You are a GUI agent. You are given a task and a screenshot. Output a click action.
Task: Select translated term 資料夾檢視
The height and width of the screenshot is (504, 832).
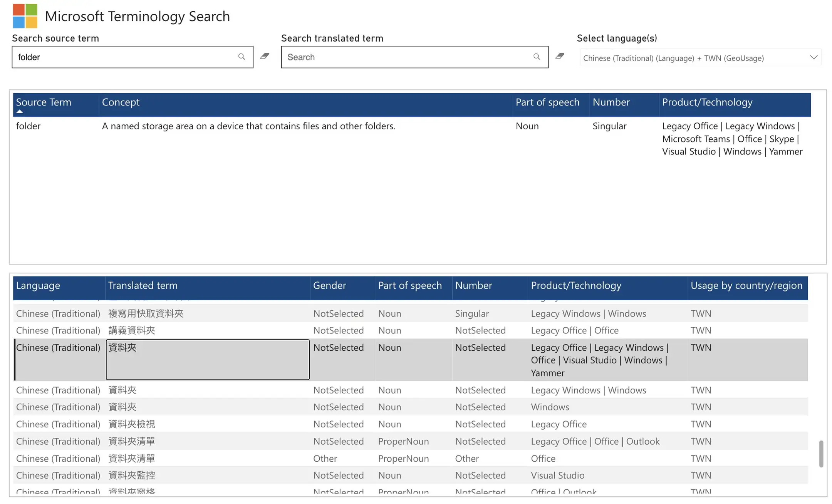pos(131,424)
